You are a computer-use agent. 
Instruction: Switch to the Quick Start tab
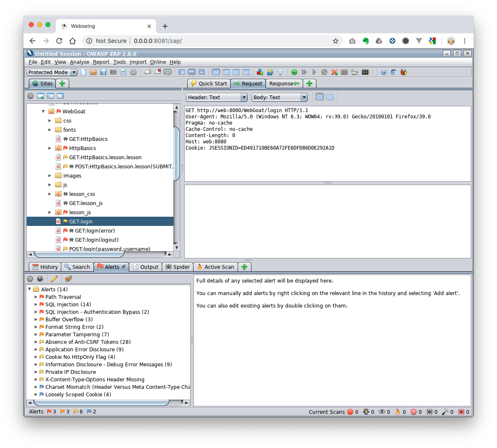pos(209,84)
